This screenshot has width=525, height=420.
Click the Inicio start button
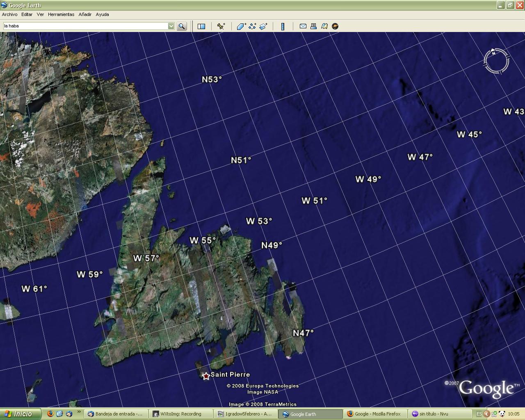(21, 414)
